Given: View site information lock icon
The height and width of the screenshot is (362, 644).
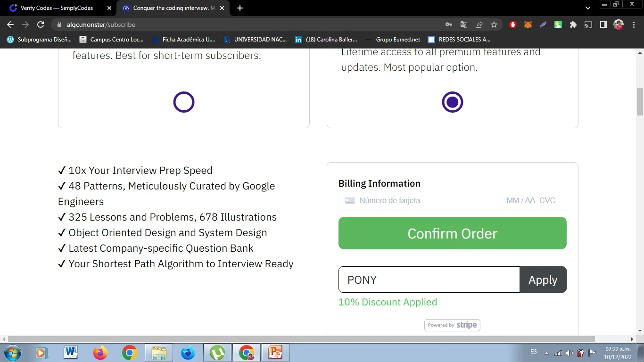Looking at the screenshot, I should coord(59,25).
